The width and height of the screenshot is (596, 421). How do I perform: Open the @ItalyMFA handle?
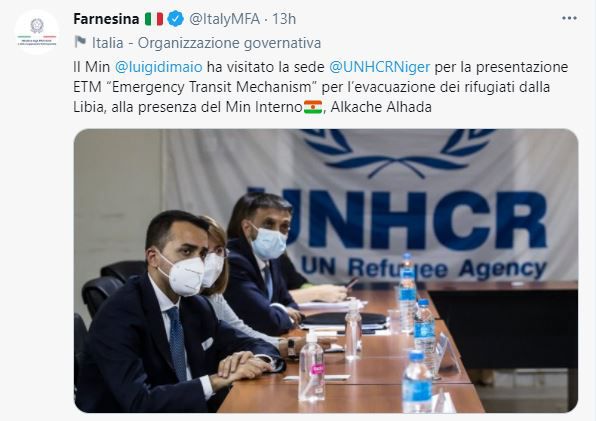click(224, 19)
